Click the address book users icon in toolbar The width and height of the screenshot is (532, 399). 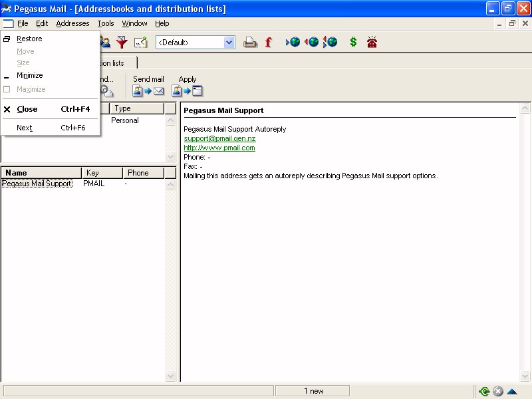tap(106, 42)
